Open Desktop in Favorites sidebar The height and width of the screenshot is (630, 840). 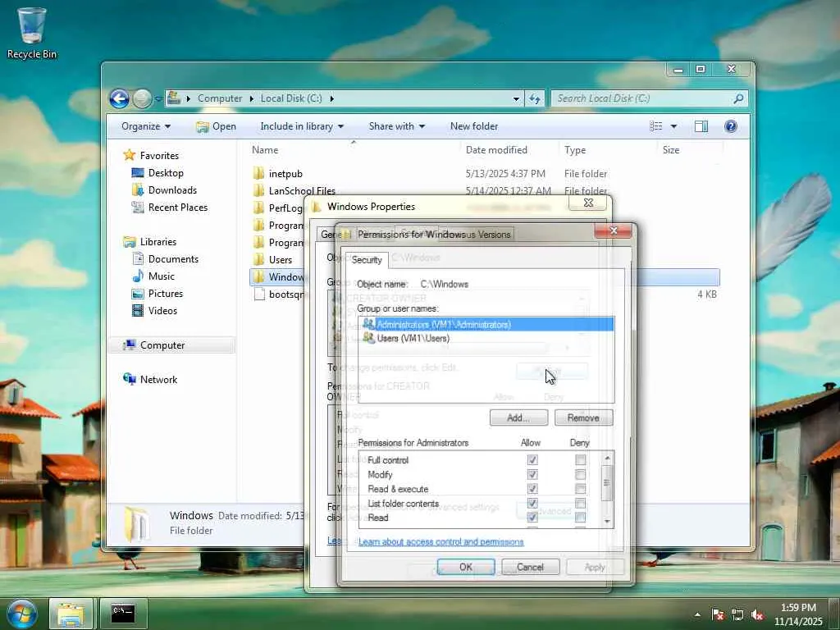tap(157, 173)
